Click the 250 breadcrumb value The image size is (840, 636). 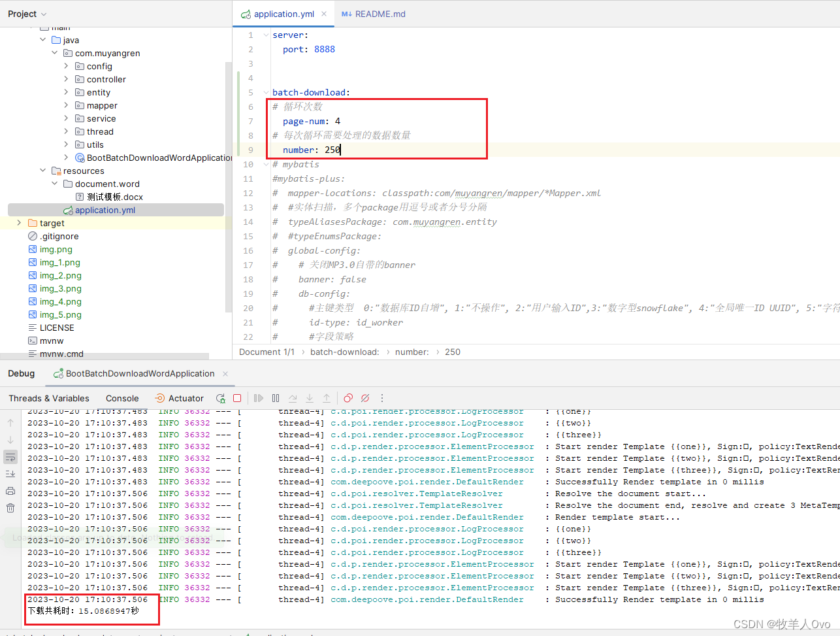click(453, 352)
